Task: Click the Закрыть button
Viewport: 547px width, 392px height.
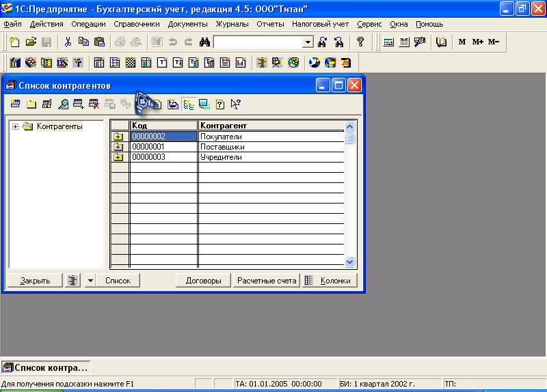Action: coord(35,281)
